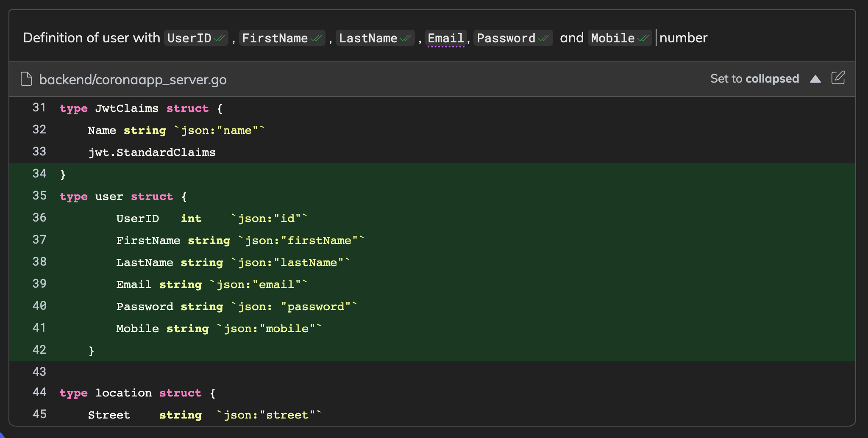Click 'FirstName' field on line 37
Screen dimensions: 868x438
point(148,241)
